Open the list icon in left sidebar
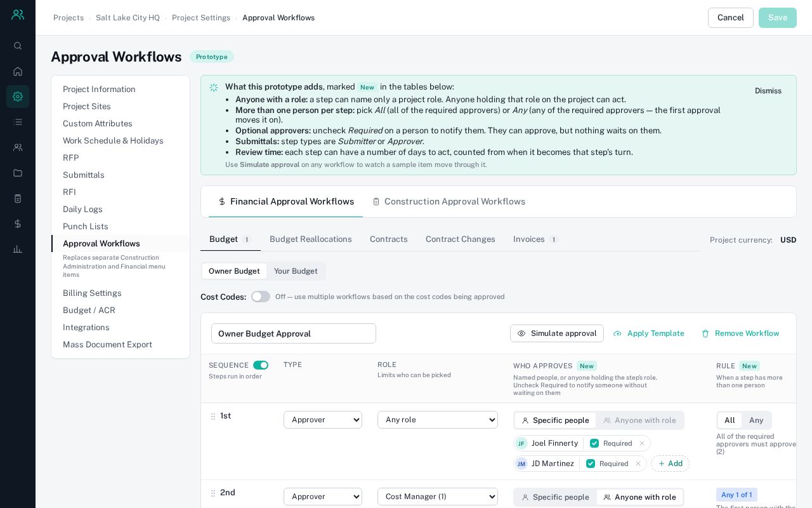Viewport: 812px width, 508px height. (18, 122)
